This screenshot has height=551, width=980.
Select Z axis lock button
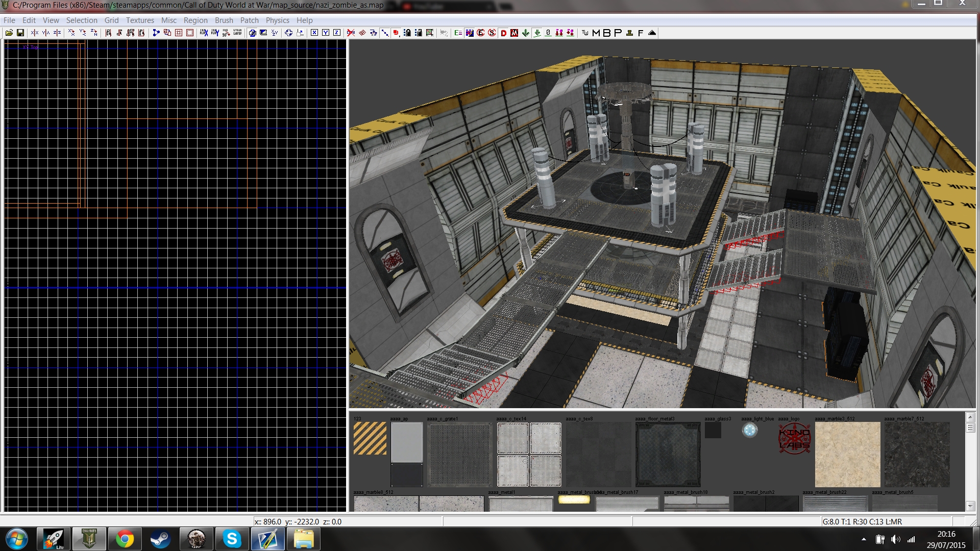coord(337,33)
